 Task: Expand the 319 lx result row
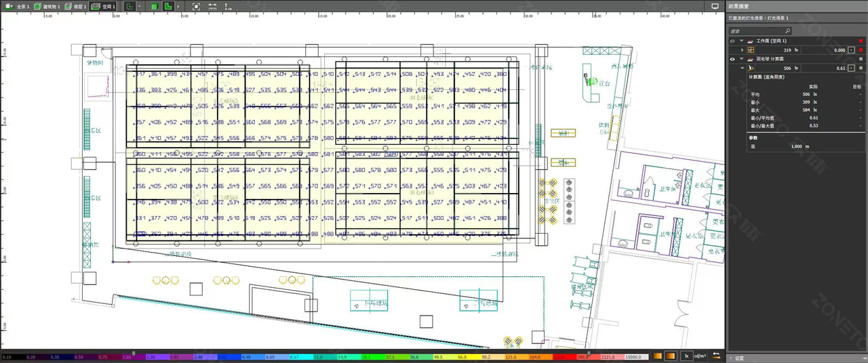[x=743, y=50]
